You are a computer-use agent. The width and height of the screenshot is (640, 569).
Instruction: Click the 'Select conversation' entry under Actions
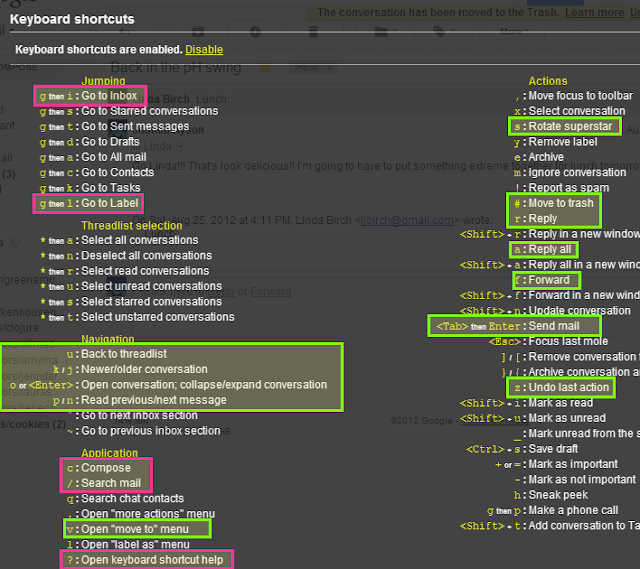point(570,111)
